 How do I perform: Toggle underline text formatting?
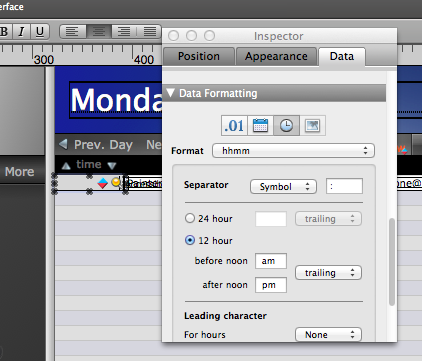[x=40, y=32]
